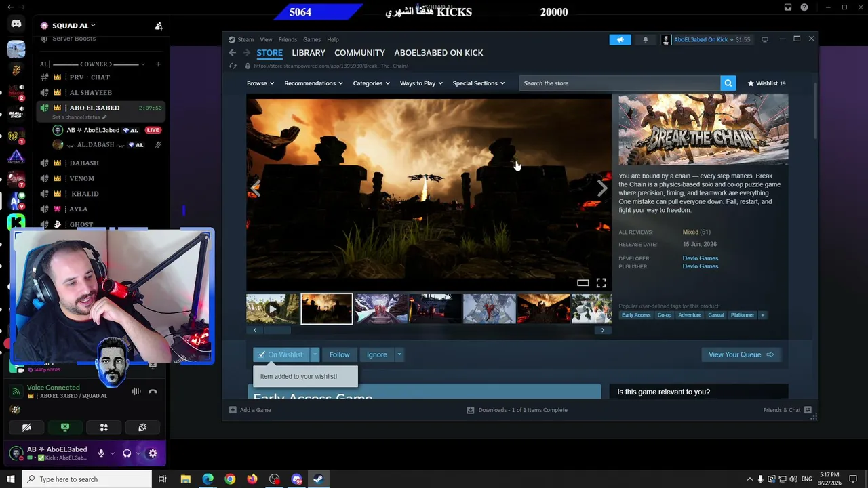Select the Co-op tag
This screenshot has height=488, width=868.
[665, 315]
